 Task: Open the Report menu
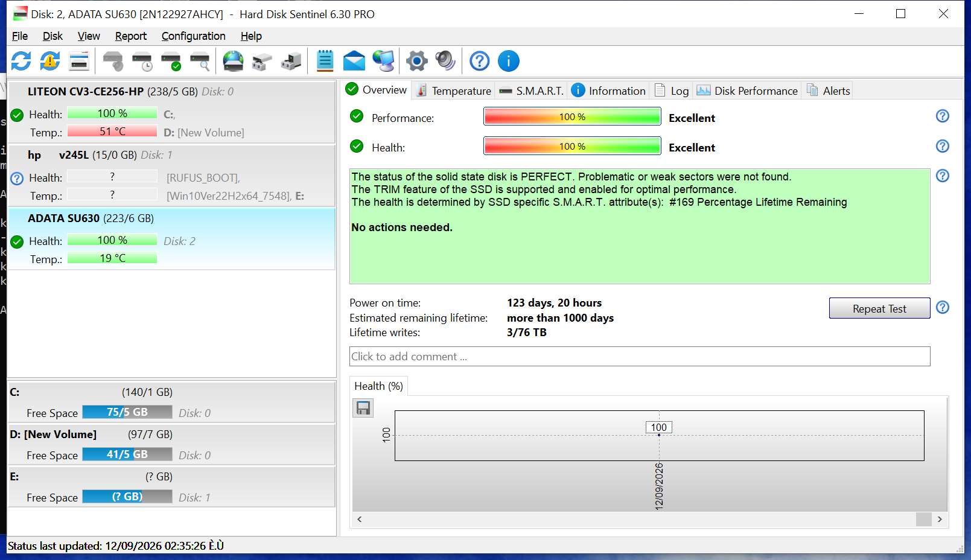pyautogui.click(x=131, y=36)
